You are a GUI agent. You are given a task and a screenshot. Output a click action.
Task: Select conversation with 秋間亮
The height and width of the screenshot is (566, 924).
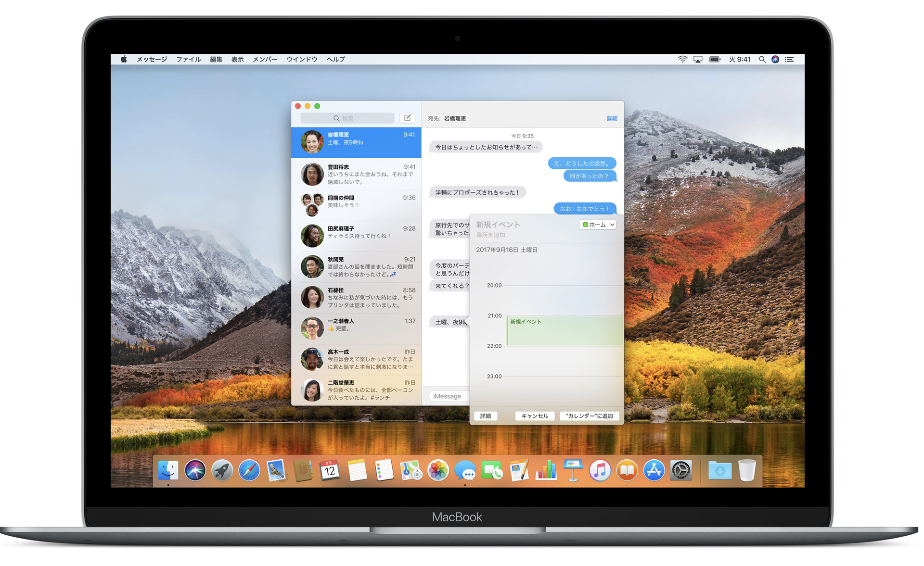356,266
